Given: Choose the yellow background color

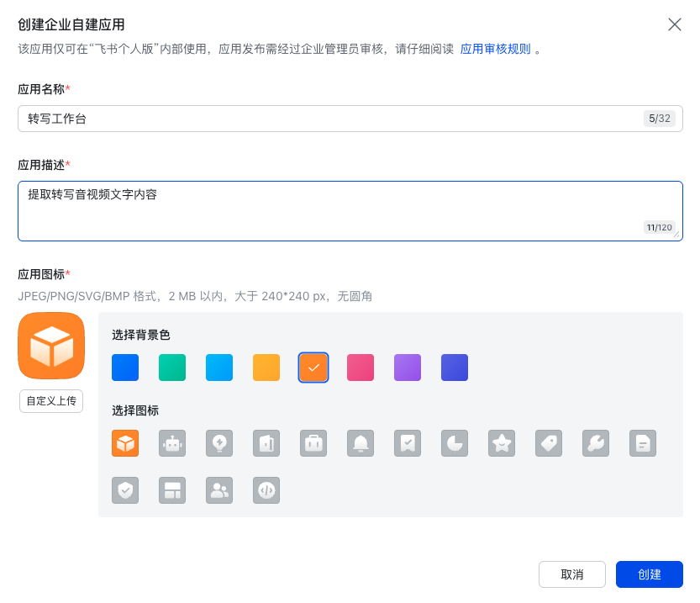Looking at the screenshot, I should click(266, 368).
